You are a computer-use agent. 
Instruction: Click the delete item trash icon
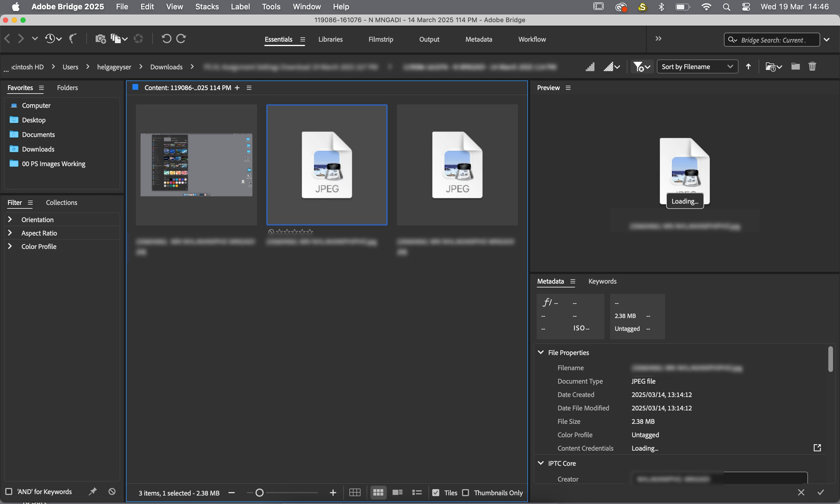coord(812,66)
